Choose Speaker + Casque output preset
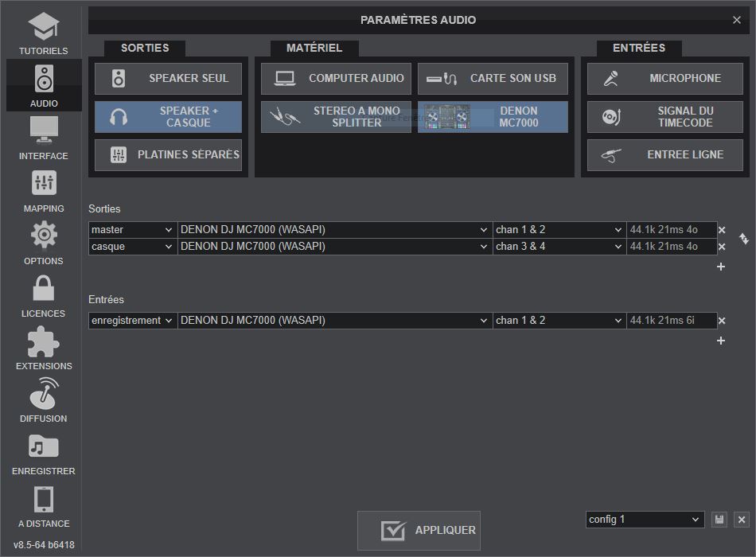The width and height of the screenshot is (756, 557). 168,117
